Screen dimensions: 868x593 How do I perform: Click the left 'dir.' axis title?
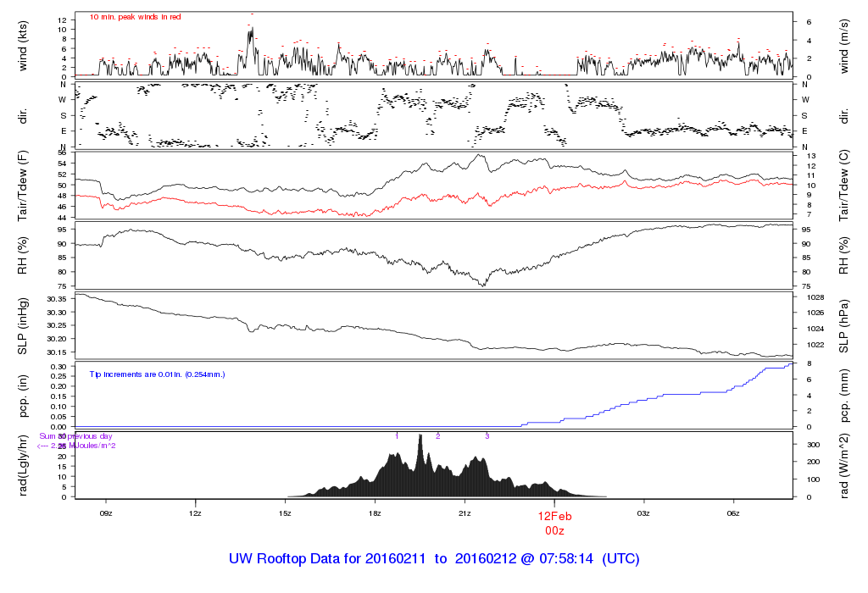coord(23,116)
